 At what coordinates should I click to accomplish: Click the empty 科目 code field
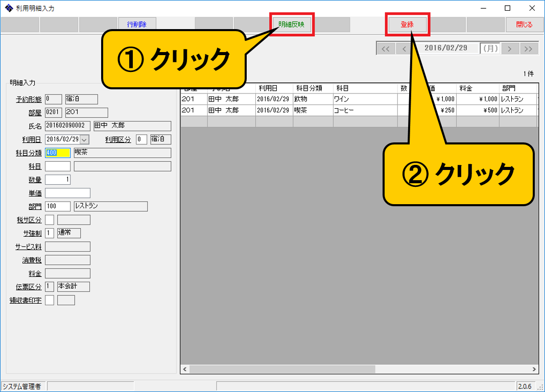[x=58, y=166]
